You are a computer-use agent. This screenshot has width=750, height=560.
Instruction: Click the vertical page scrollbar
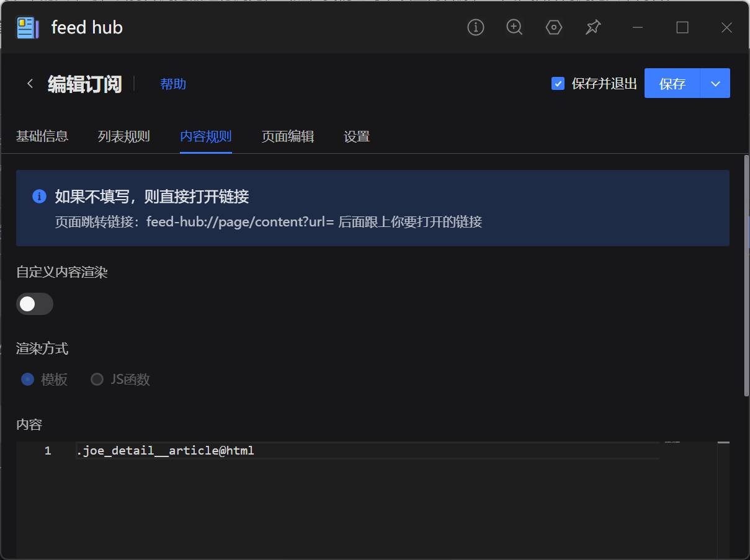pyautogui.click(x=746, y=276)
